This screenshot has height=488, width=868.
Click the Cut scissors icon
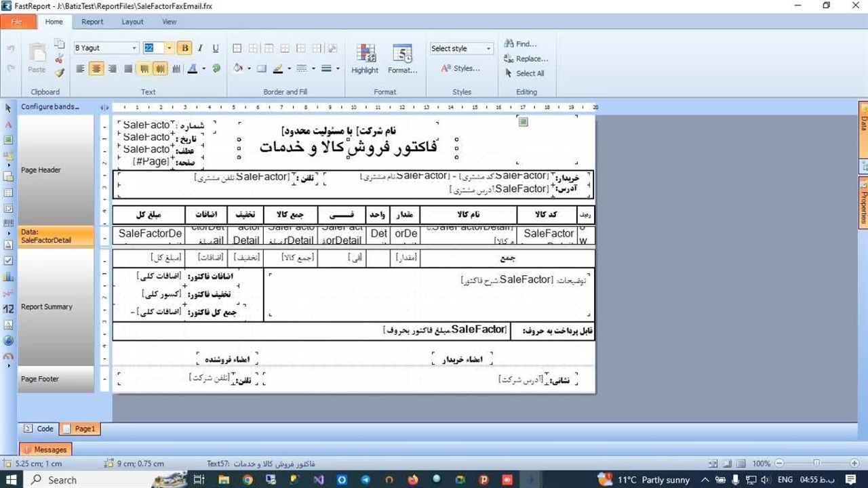pyautogui.click(x=59, y=58)
